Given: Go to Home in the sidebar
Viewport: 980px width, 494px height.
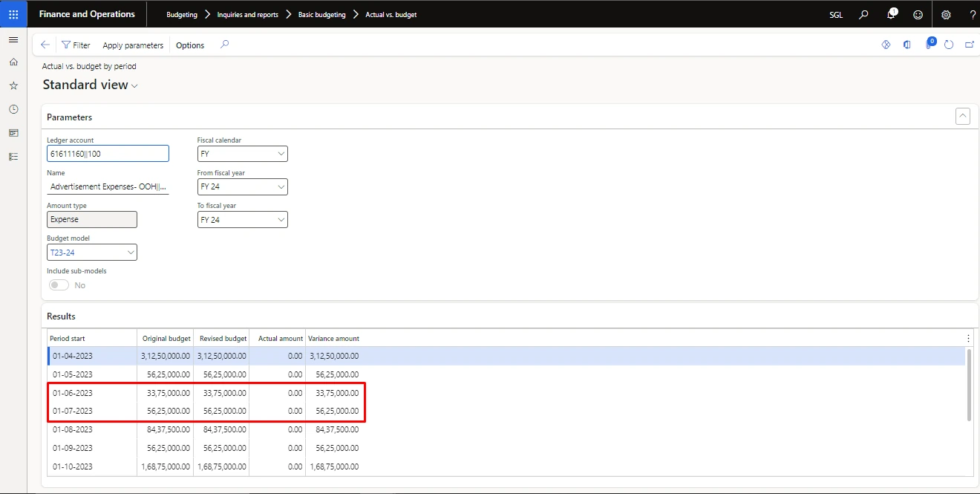Looking at the screenshot, I should [x=13, y=62].
